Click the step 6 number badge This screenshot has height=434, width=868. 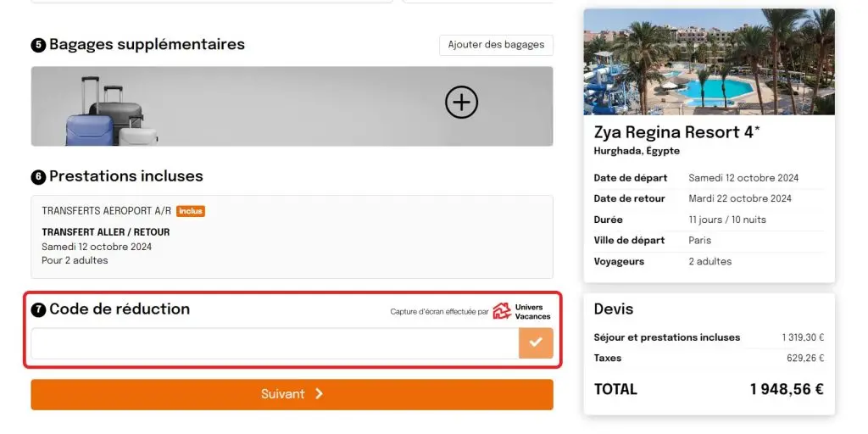coord(38,177)
